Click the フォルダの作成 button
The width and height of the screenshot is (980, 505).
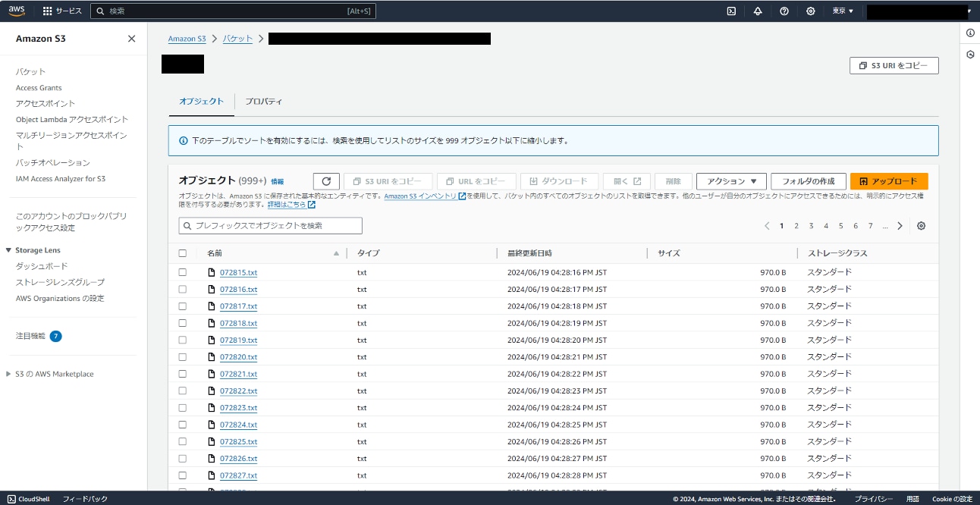point(809,181)
